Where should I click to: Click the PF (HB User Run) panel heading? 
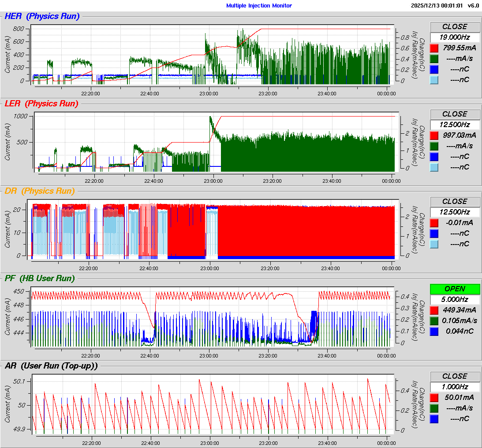(40, 279)
